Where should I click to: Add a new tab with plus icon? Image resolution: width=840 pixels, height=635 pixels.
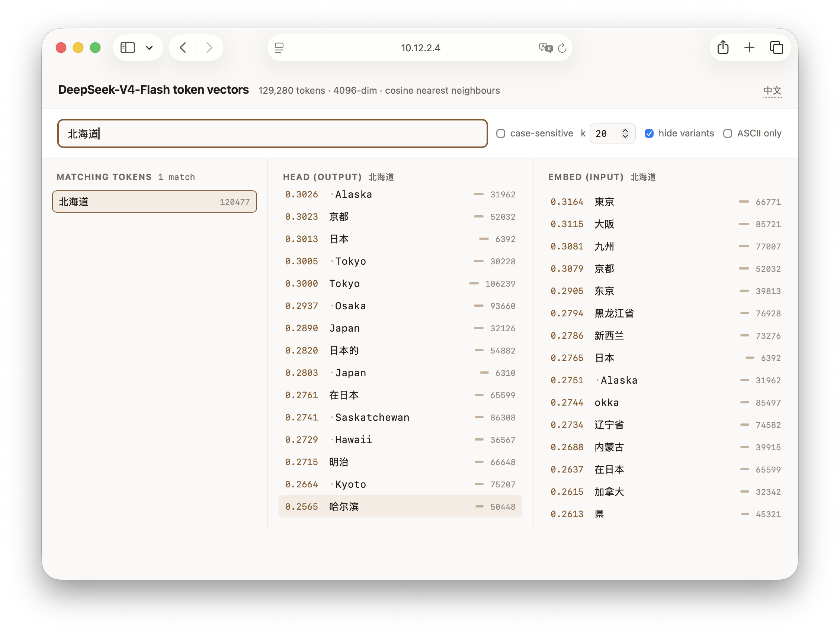749,48
